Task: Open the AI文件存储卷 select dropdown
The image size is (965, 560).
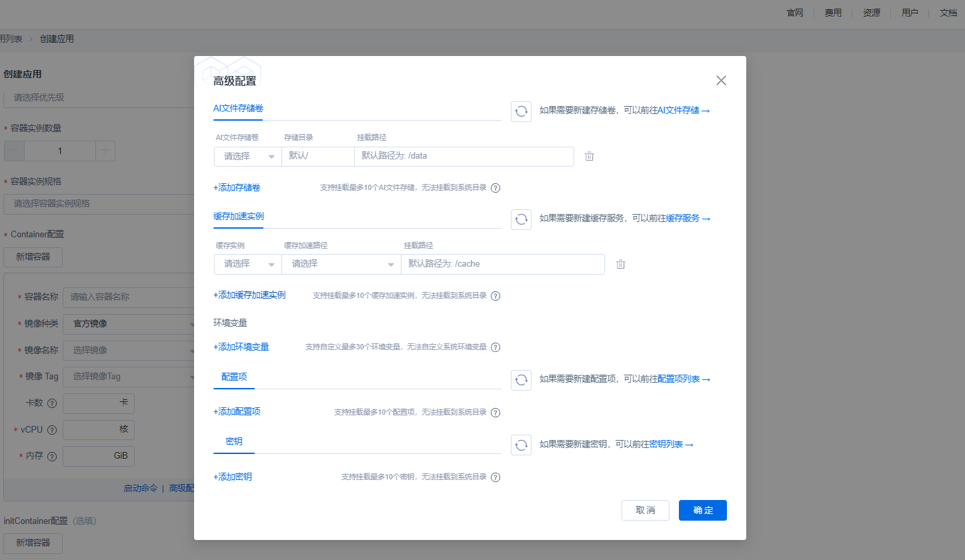Action: 247,157
